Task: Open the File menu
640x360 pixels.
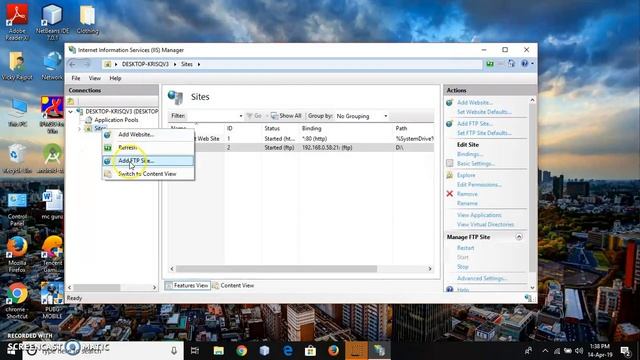Action: point(76,78)
